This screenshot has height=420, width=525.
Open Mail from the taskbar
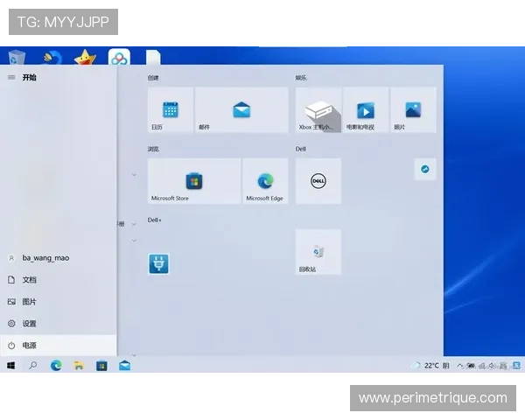pyautogui.click(x=124, y=366)
